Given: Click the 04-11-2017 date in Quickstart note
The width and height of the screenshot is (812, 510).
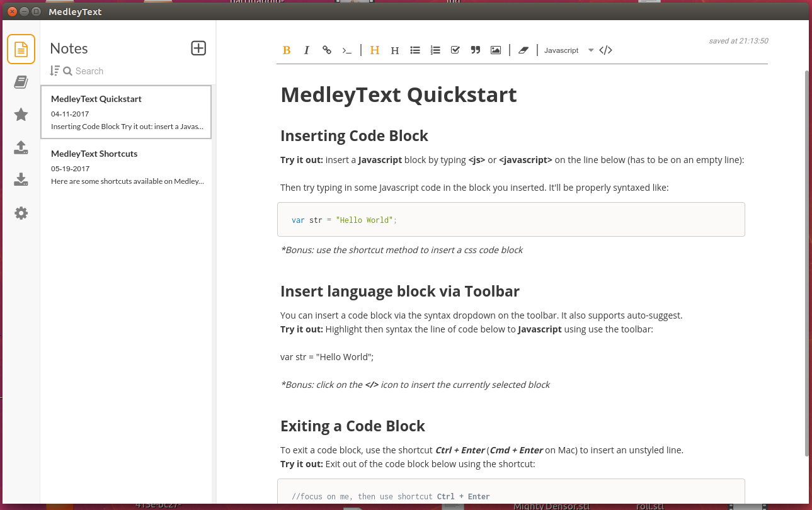Looking at the screenshot, I should point(70,114).
